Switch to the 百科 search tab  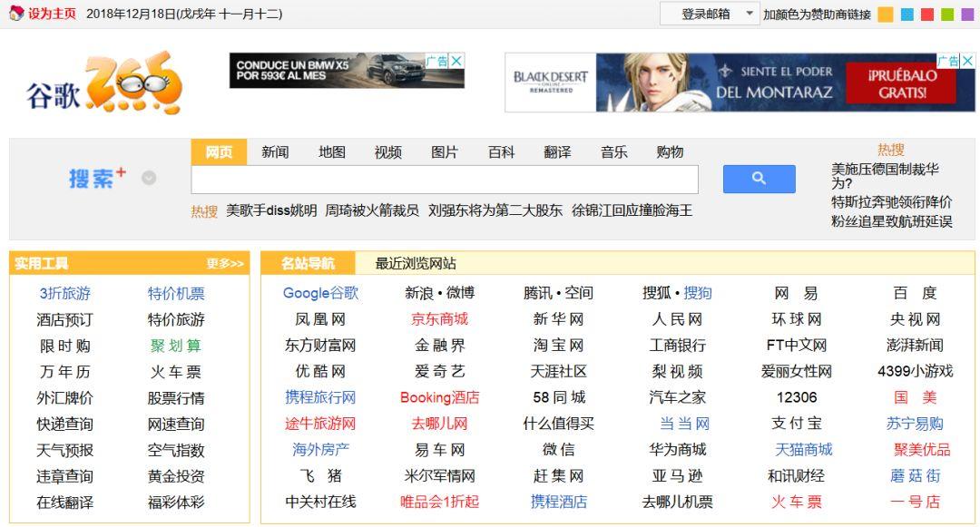[x=501, y=151]
